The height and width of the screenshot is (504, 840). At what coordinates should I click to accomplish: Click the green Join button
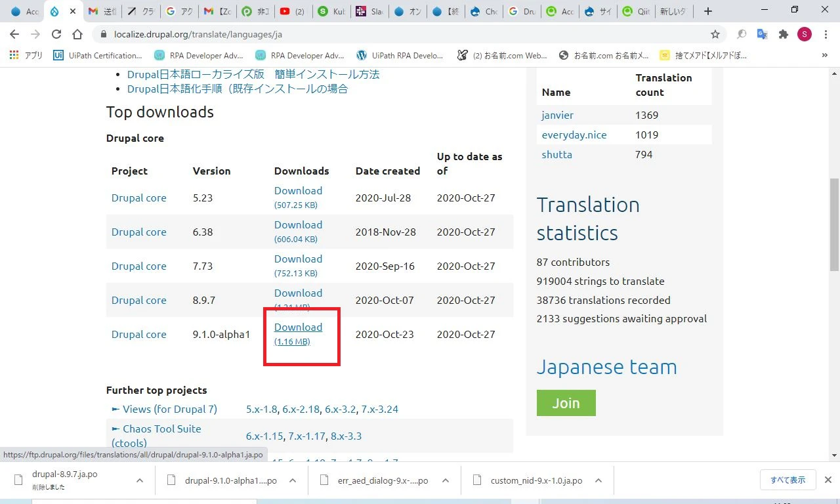(x=566, y=403)
